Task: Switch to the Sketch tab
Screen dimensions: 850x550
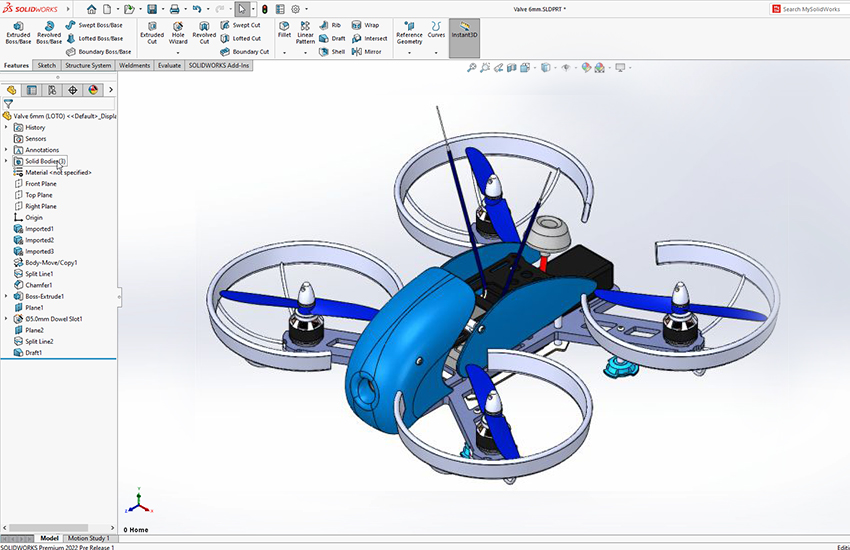Action: tap(47, 66)
